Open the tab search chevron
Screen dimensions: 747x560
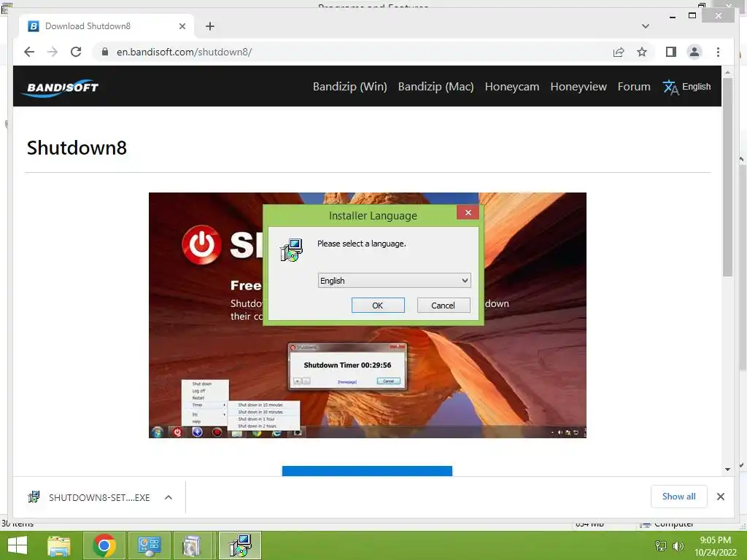(645, 26)
